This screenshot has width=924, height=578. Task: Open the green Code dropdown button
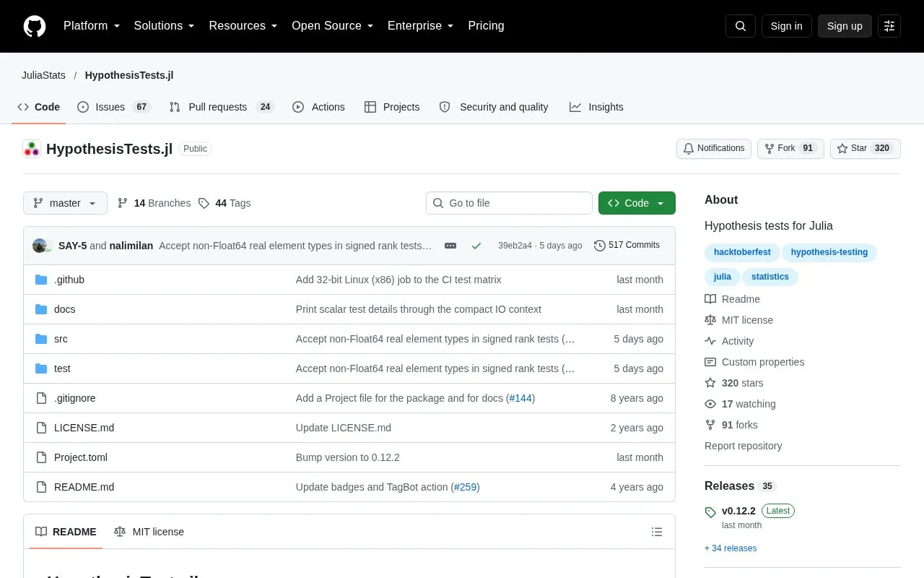[637, 203]
